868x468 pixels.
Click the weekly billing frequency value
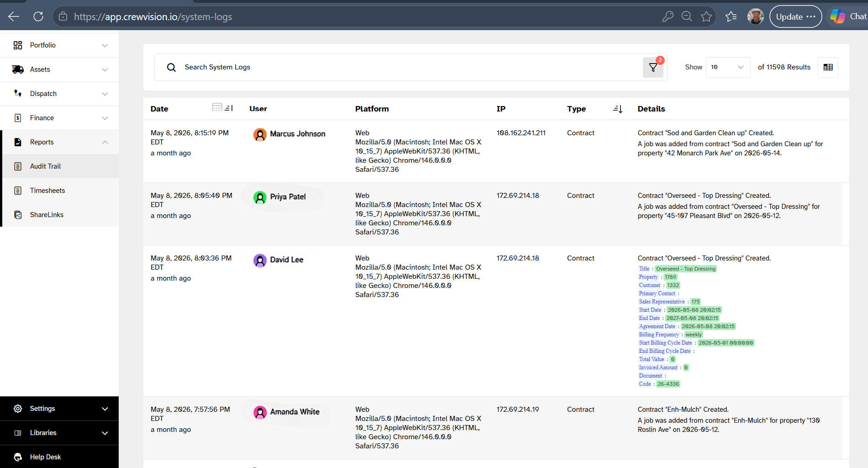pos(694,335)
